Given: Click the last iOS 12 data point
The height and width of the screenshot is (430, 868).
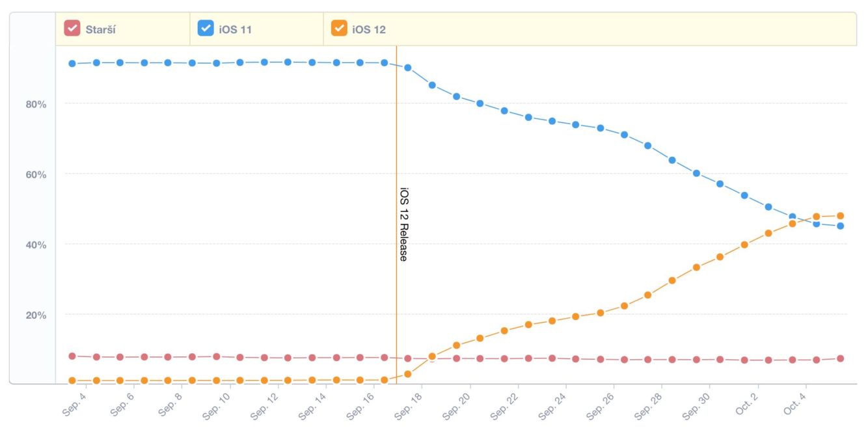Looking at the screenshot, I should (x=840, y=216).
